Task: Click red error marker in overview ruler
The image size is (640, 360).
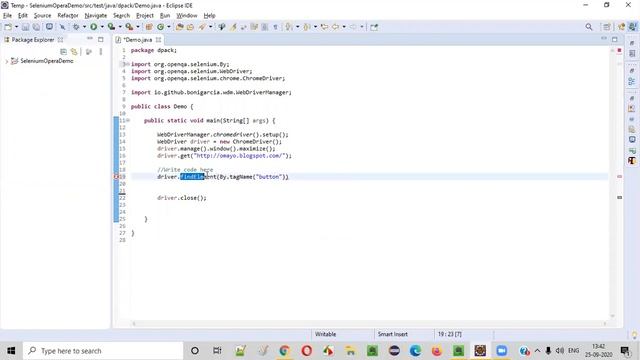Action: tap(620, 177)
